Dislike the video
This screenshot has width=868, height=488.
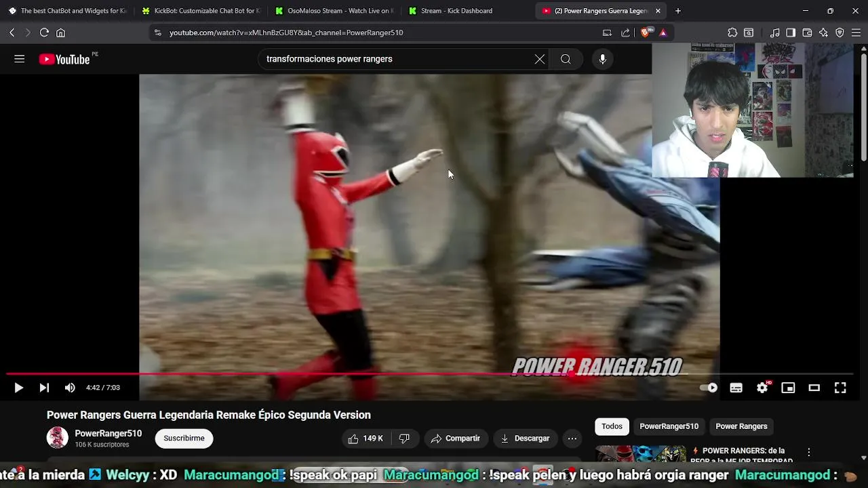click(x=404, y=439)
